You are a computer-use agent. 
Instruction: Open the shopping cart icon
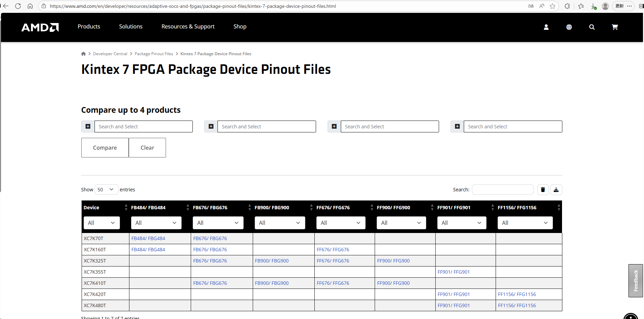coord(615,27)
